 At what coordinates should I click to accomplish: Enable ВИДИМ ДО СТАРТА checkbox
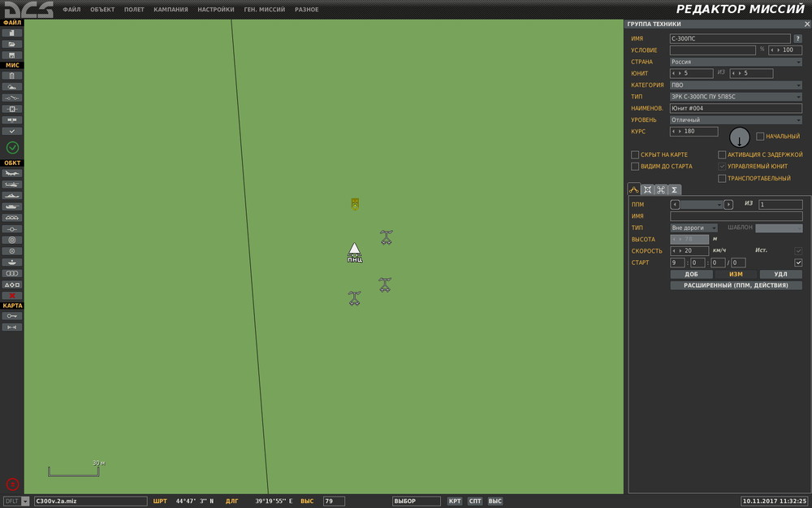click(x=635, y=167)
